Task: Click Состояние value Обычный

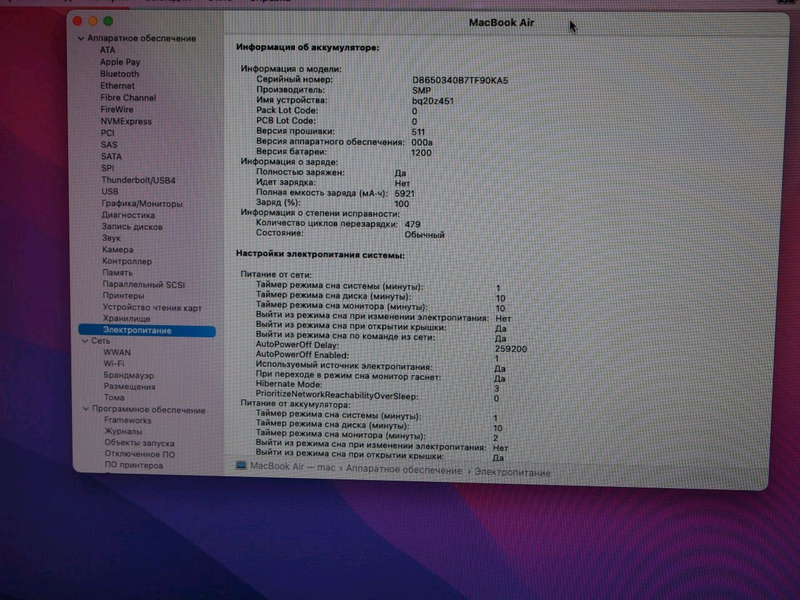Action: click(x=424, y=235)
